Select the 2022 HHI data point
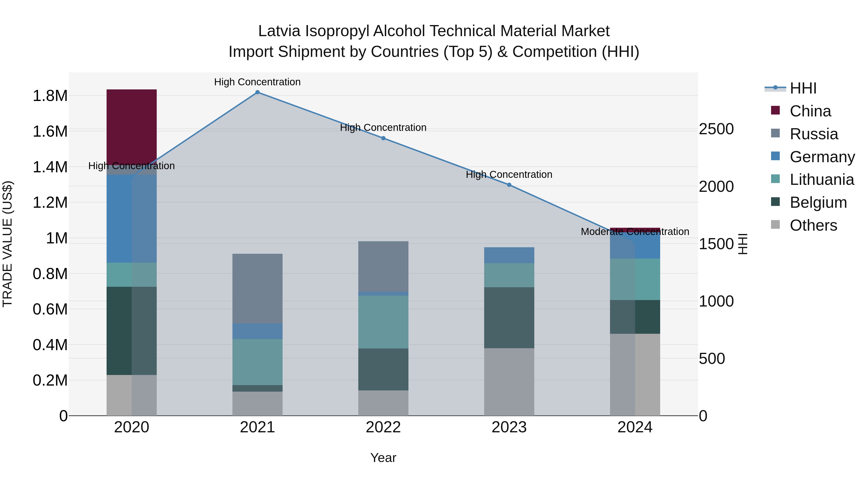Image resolution: width=868 pixels, height=488 pixels. pyautogui.click(x=383, y=138)
